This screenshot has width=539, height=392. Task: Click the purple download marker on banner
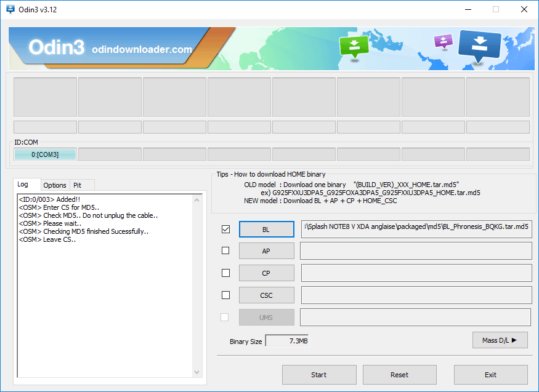[443, 41]
